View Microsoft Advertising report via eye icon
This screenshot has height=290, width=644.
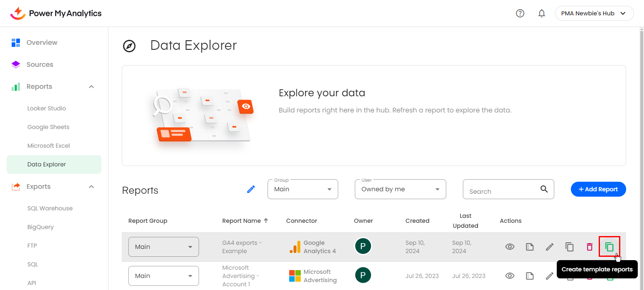pos(510,275)
